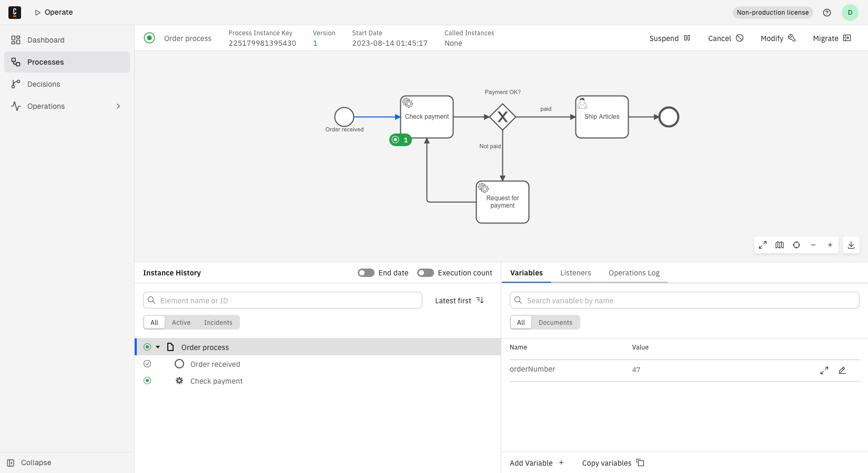Click the orderNumber variable name
The image size is (868, 473).
pyautogui.click(x=532, y=369)
